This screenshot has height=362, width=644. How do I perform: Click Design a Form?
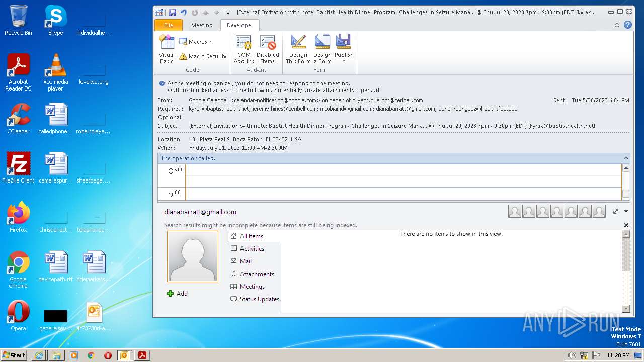tap(323, 49)
